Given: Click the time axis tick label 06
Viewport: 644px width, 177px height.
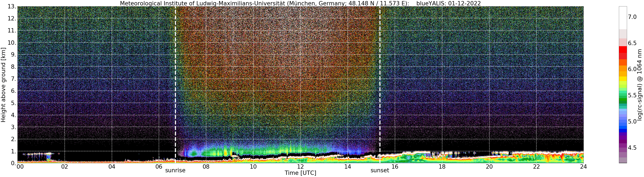Looking at the screenshot, I should pyautogui.click(x=159, y=167).
